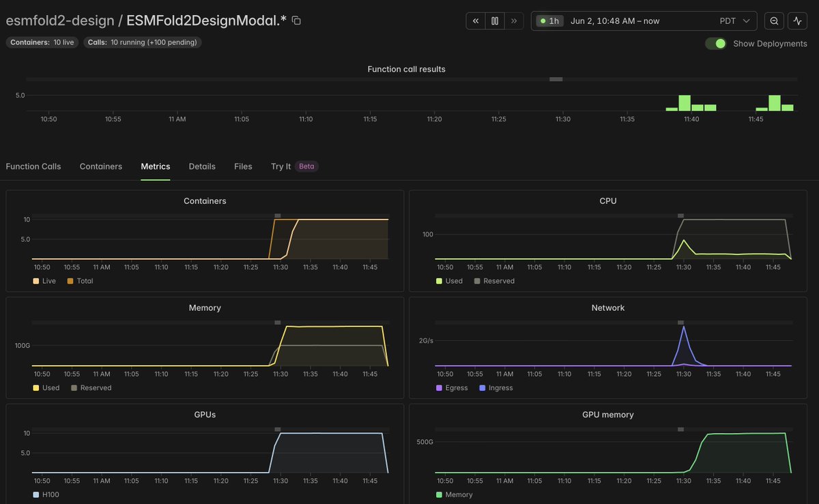The width and height of the screenshot is (819, 504).
Task: Pause live updating of metrics
Action: coord(495,21)
